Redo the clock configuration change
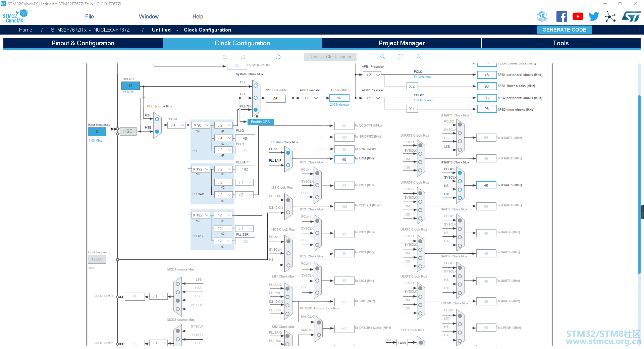 tap(243, 57)
